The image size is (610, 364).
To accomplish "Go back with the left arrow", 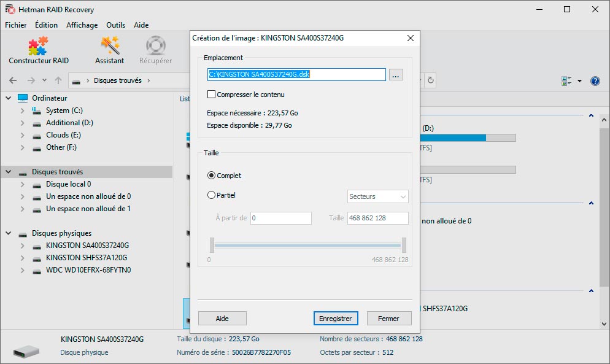I will point(13,80).
